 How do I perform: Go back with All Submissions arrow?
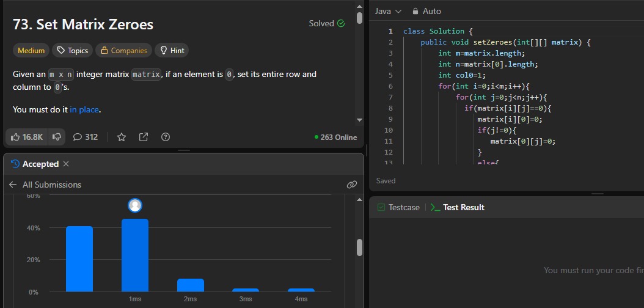13,185
